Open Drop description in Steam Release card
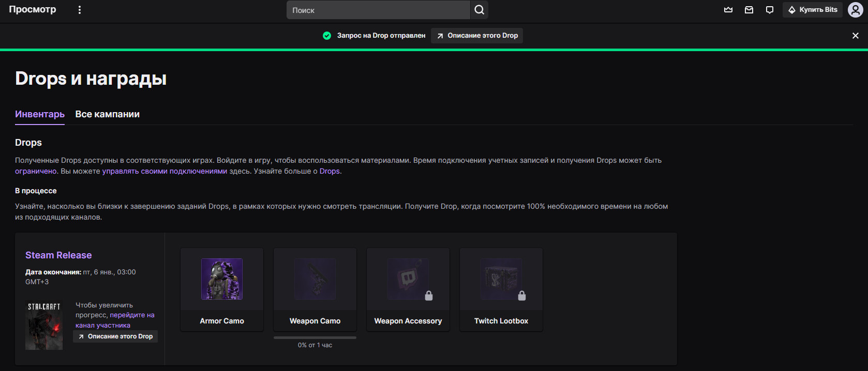Viewport: 868px width, 371px height. tap(115, 336)
